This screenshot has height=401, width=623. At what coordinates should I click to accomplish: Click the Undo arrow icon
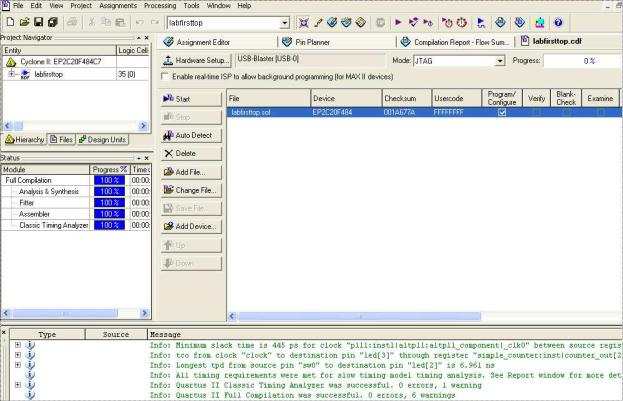click(139, 22)
